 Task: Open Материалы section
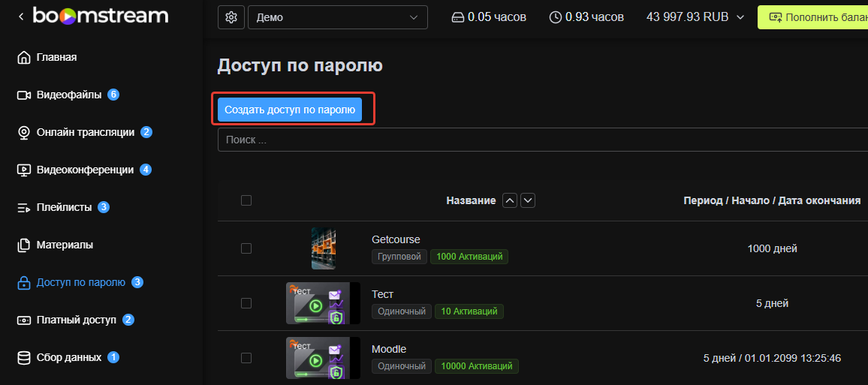tap(65, 245)
